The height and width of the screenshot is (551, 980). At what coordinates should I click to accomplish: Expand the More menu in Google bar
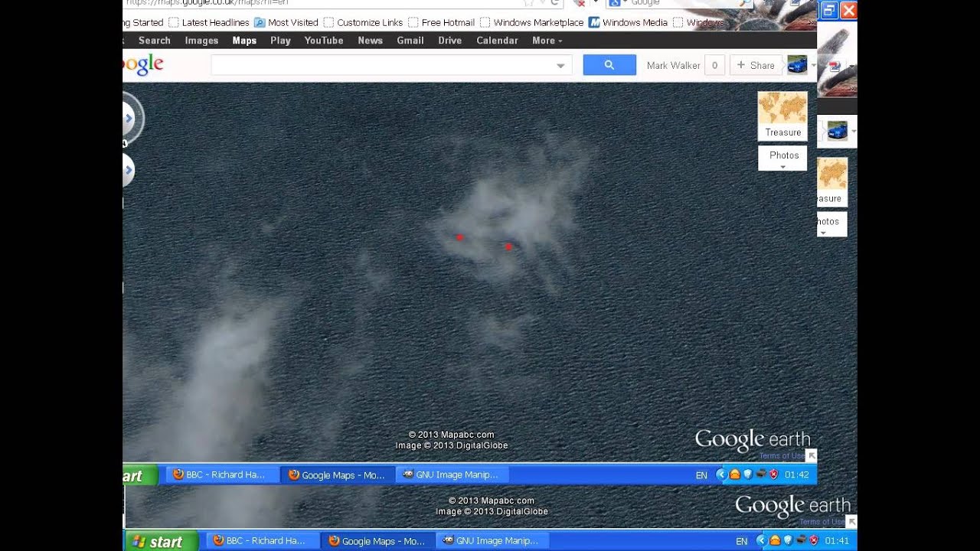pyautogui.click(x=547, y=41)
